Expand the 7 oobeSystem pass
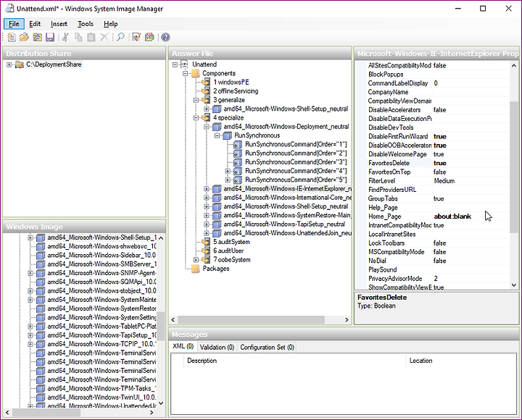Viewport: 522px width, 420px height. [x=196, y=260]
